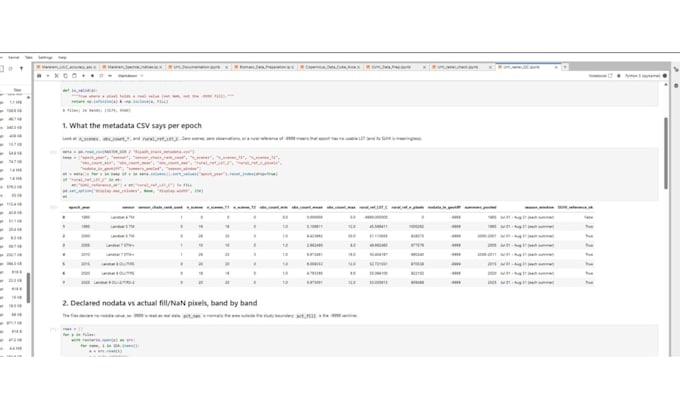680x409 pixels.
Task: Click the is_valid function code cell
Action: pyautogui.click(x=359, y=96)
